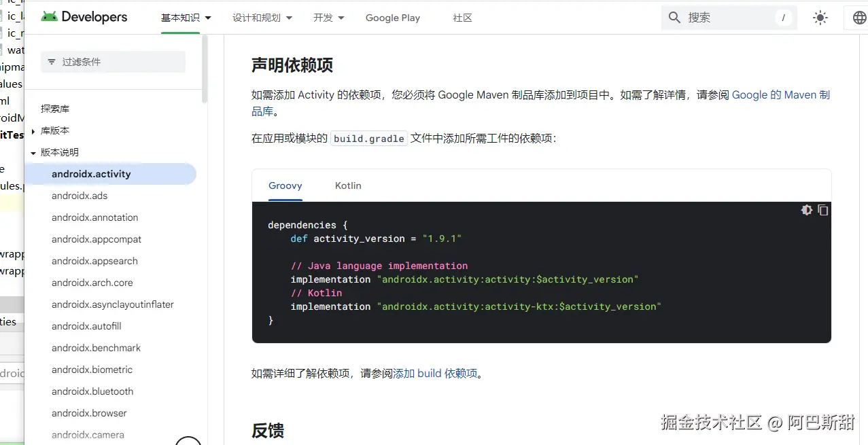Open the Google 的 Maven 制品库 link
Image resolution: width=868 pixels, height=445 pixels.
point(781,95)
